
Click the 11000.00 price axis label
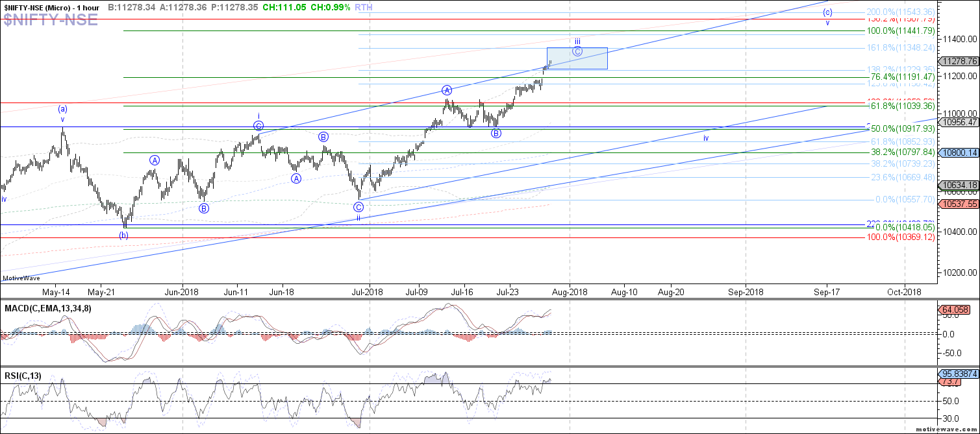pyautogui.click(x=959, y=113)
